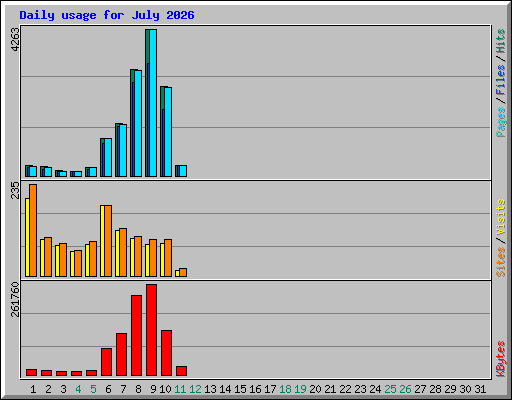
Task: Click the hits bar for day 6
Action: pos(106,158)
